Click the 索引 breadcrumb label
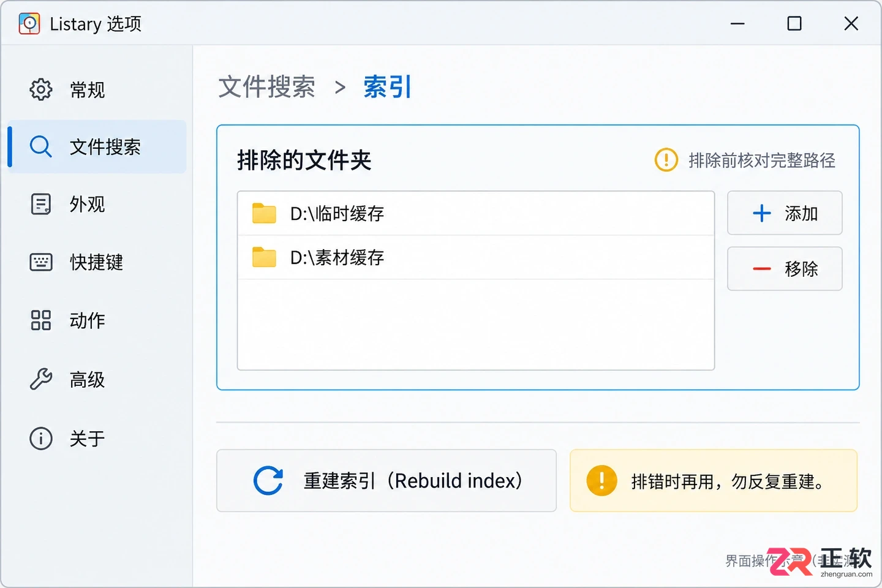882x588 pixels. [x=387, y=87]
